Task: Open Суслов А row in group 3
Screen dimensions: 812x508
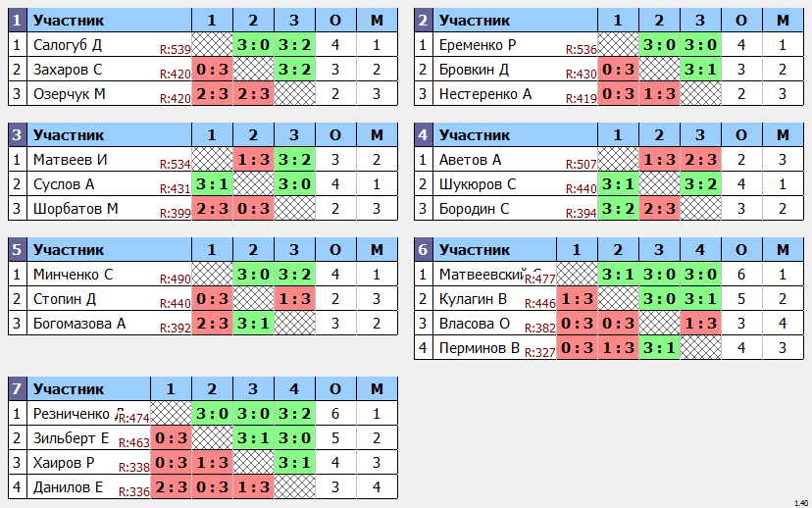Action: click(203, 184)
